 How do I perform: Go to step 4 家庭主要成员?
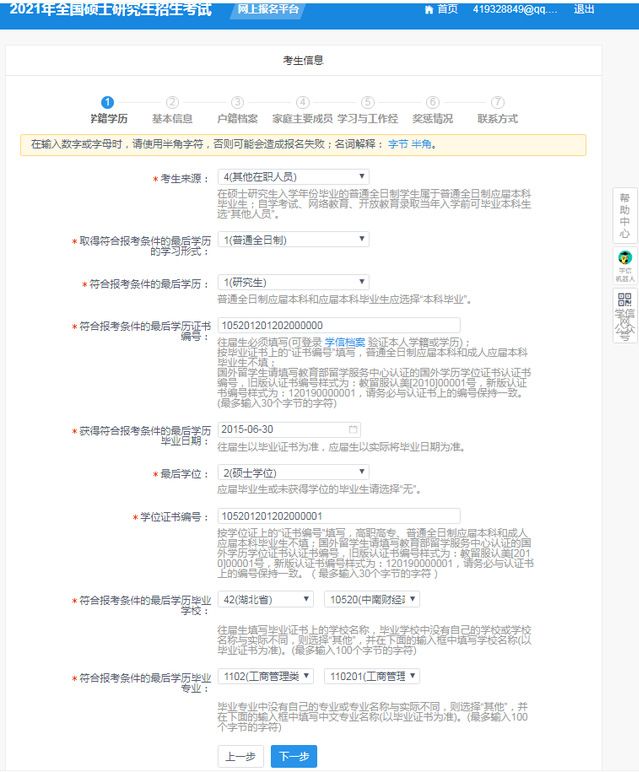[x=302, y=110]
